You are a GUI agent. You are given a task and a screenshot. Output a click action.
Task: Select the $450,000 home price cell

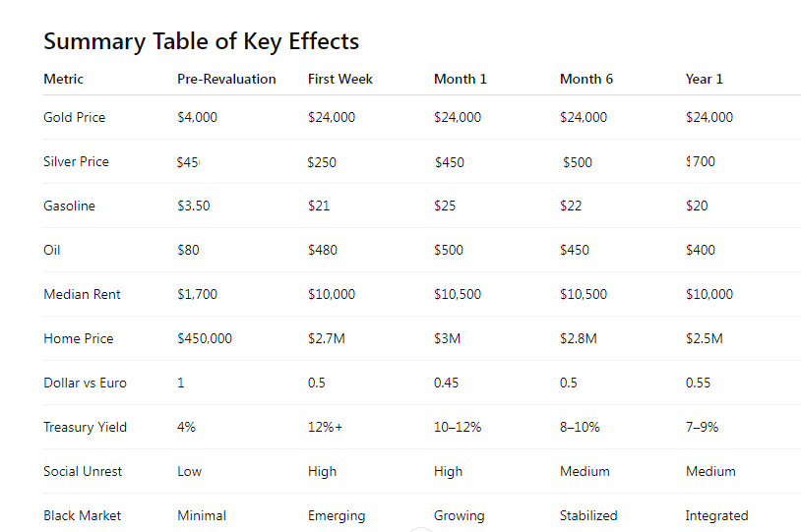click(x=205, y=338)
